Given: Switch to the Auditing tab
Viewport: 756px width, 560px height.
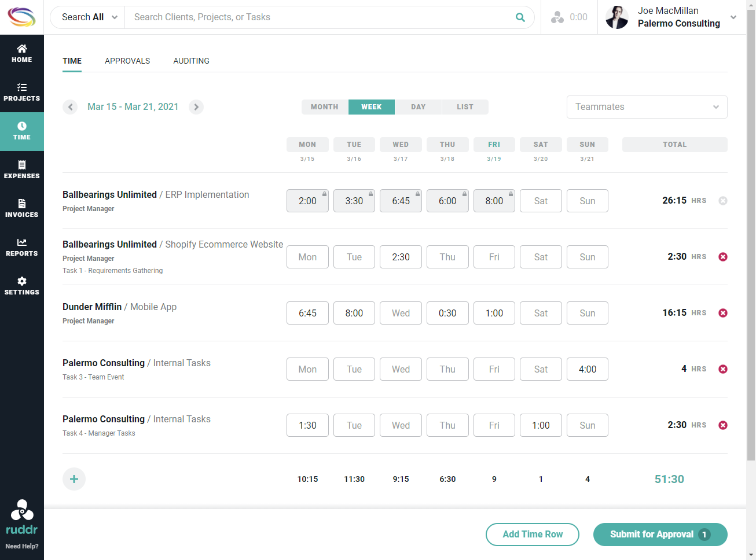Looking at the screenshot, I should point(192,61).
